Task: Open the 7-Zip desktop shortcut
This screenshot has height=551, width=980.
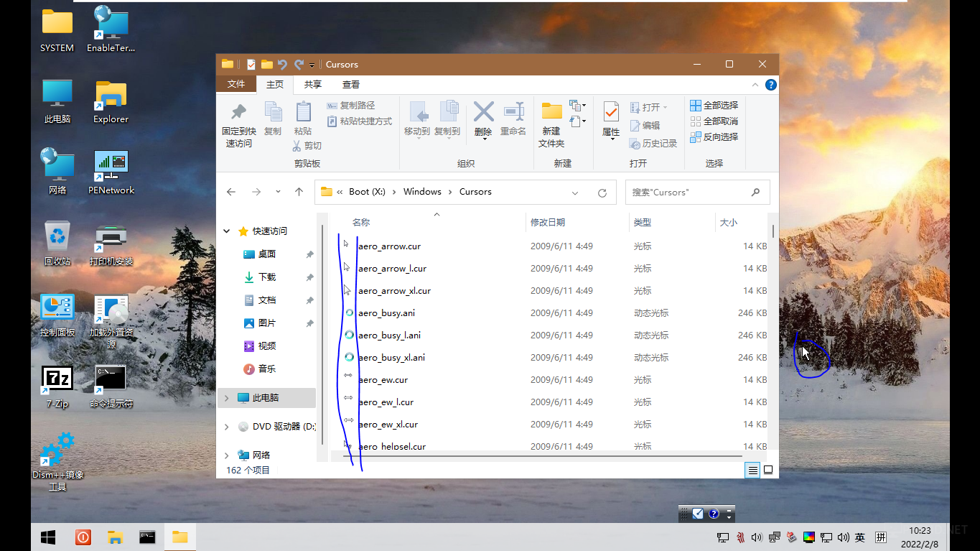Action: tap(57, 388)
